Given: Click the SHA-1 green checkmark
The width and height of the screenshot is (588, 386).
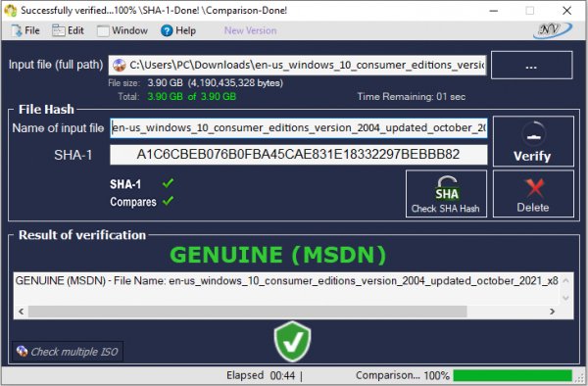Looking at the screenshot, I should tap(168, 183).
